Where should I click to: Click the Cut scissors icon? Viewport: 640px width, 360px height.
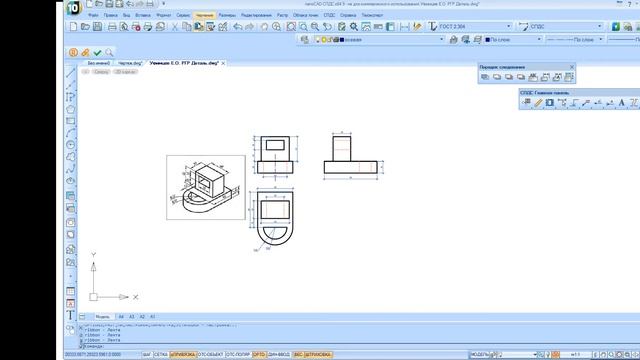point(175,27)
